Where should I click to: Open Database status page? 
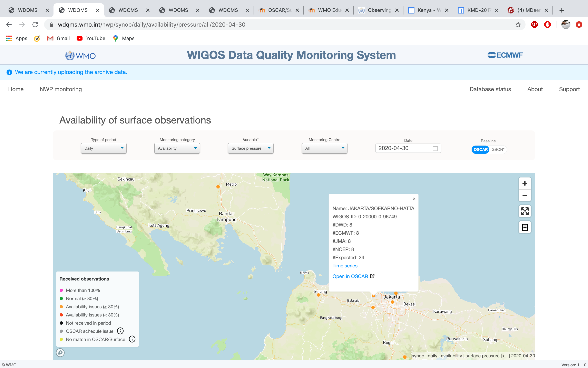tap(490, 89)
